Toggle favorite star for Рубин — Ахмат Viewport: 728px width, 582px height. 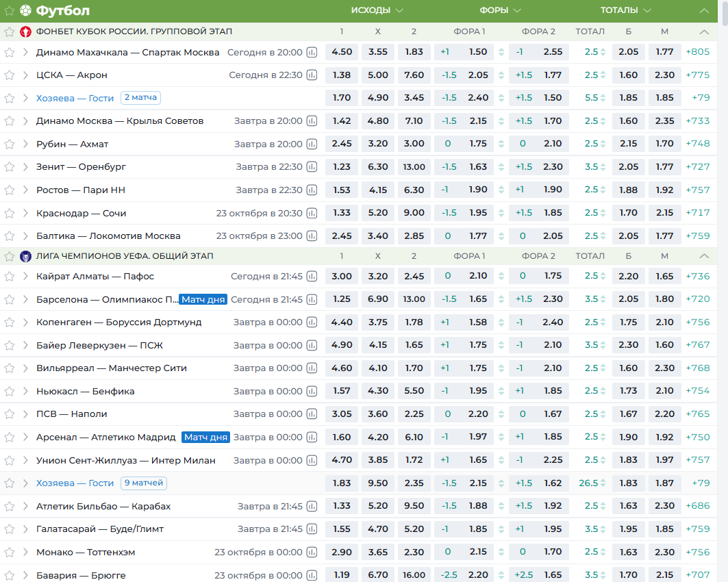click(x=10, y=144)
